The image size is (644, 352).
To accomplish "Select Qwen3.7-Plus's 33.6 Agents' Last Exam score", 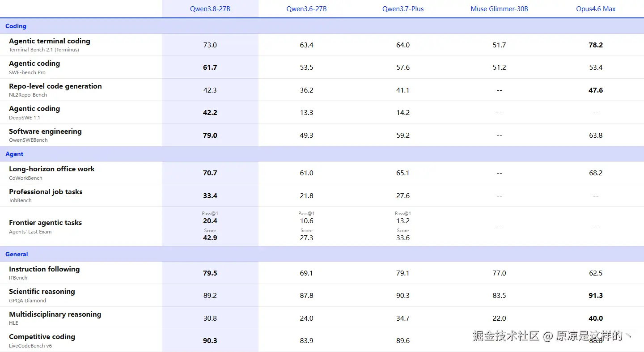I will (403, 238).
